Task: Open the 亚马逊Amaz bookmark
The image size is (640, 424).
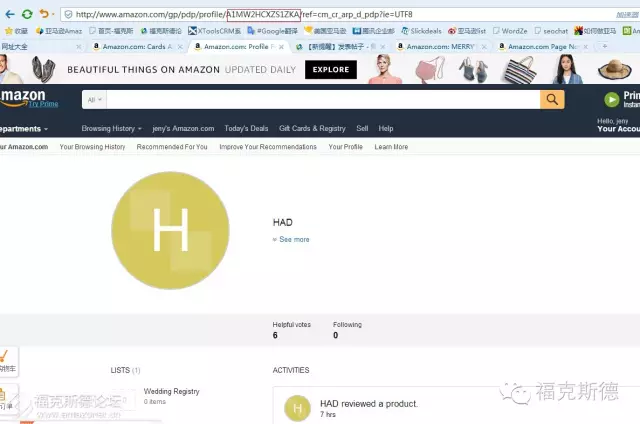Action: click(x=59, y=31)
